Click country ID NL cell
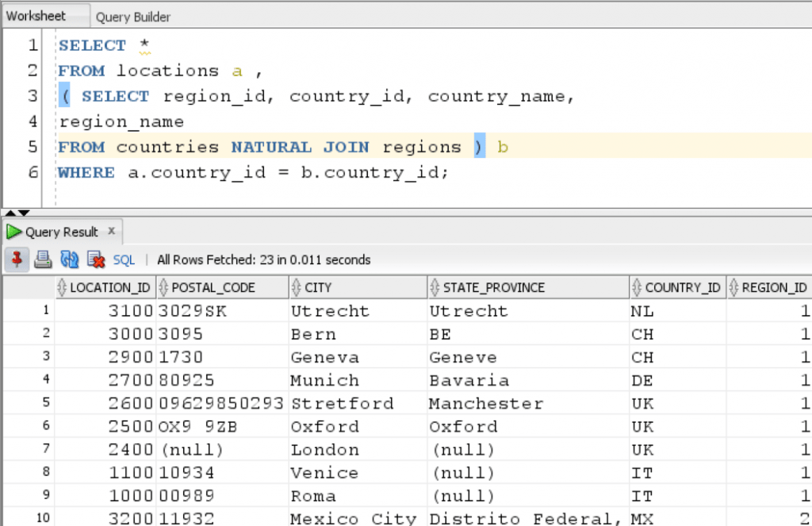812x526 pixels. coord(678,311)
